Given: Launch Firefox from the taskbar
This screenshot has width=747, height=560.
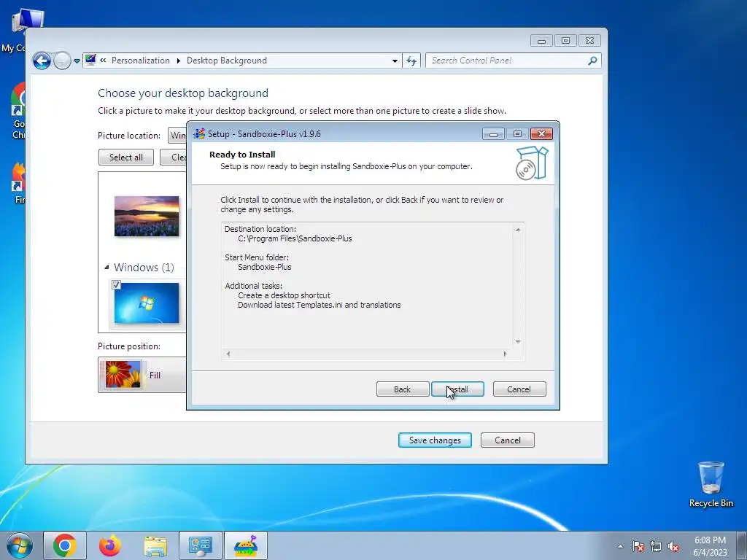Looking at the screenshot, I should [x=110, y=545].
